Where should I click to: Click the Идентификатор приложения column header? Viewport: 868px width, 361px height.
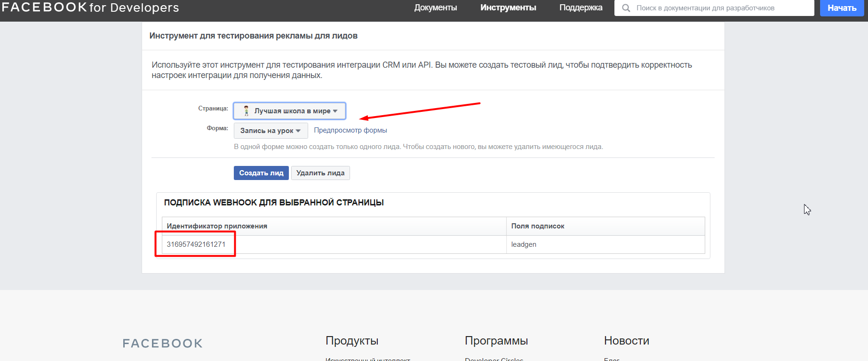[x=334, y=226]
